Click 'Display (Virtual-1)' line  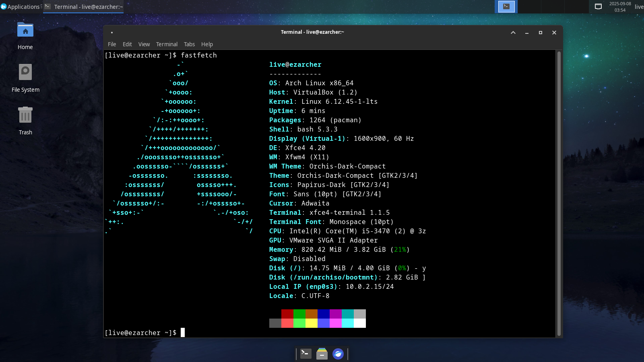point(342,138)
